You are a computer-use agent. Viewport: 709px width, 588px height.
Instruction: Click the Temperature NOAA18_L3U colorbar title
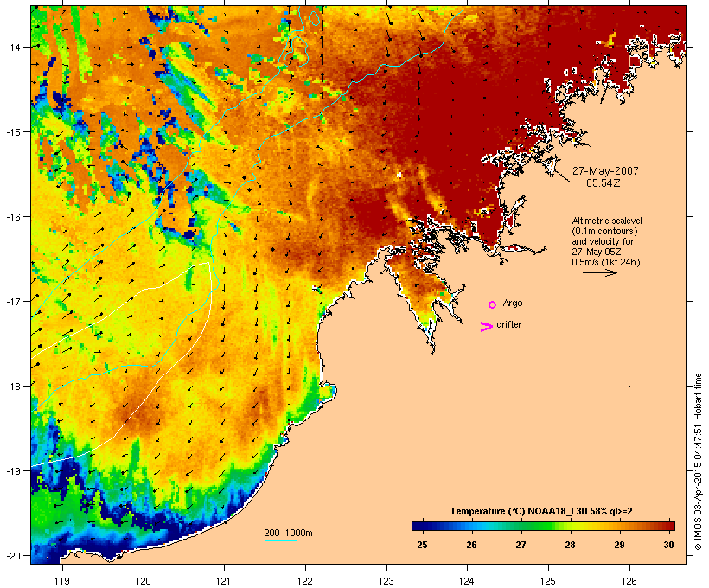click(541, 511)
